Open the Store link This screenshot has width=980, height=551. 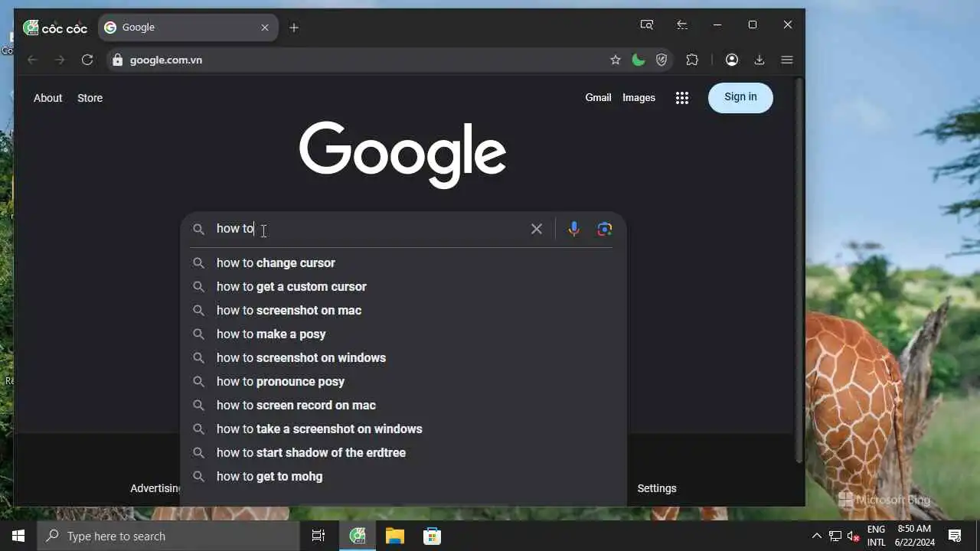pos(90,98)
